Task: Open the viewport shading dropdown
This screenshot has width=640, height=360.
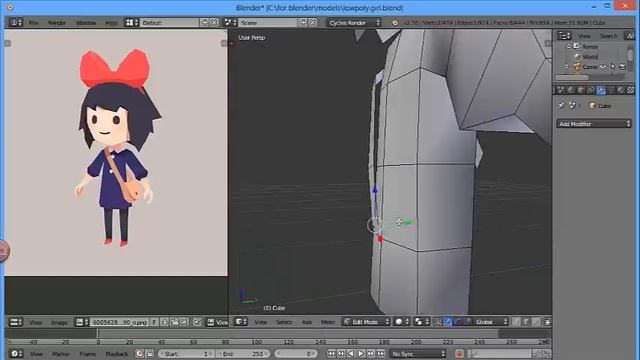Action: pyautogui.click(x=402, y=322)
